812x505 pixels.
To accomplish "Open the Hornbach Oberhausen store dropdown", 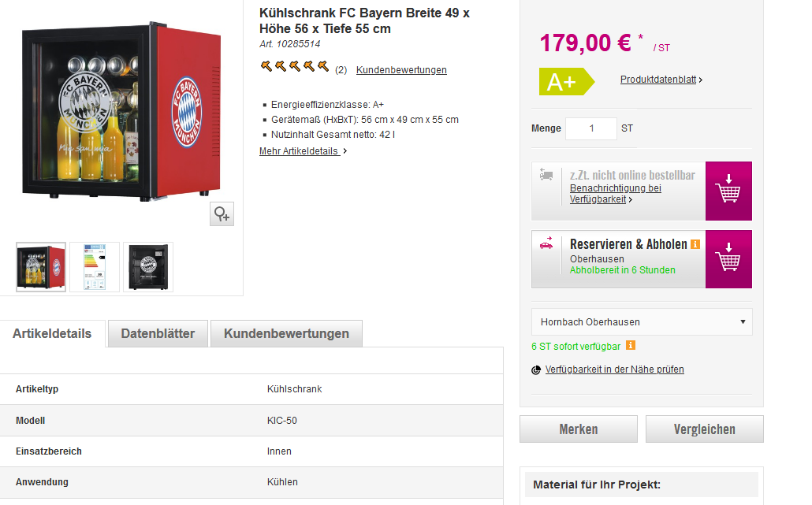I will click(642, 321).
